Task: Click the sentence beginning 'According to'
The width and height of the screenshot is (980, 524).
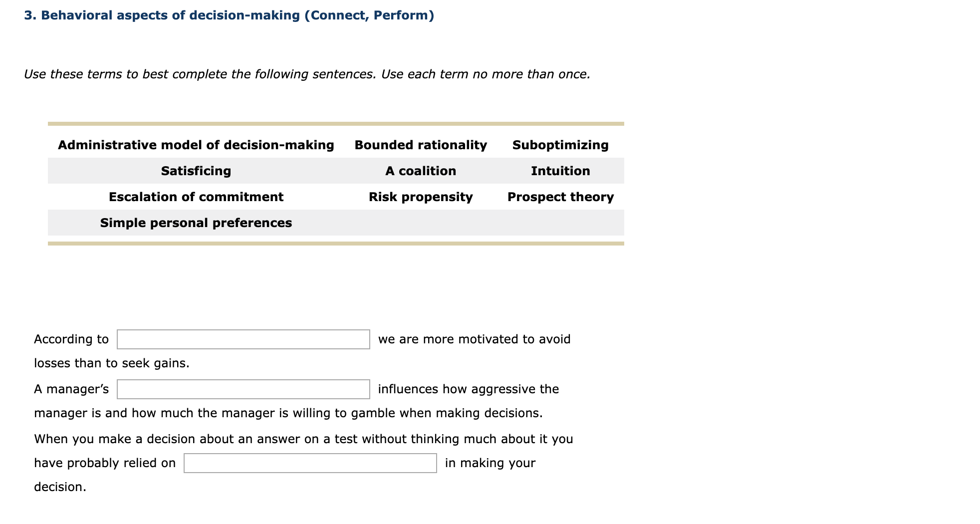Action: (71, 339)
